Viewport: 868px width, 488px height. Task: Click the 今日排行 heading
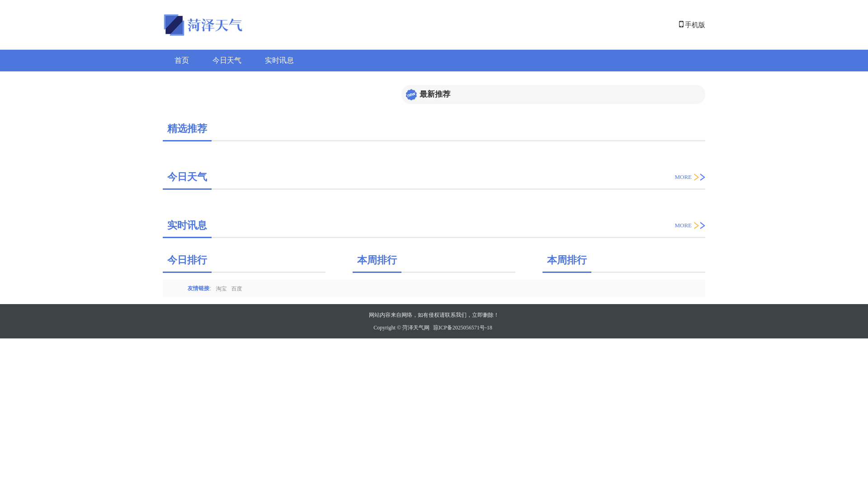[x=187, y=260]
